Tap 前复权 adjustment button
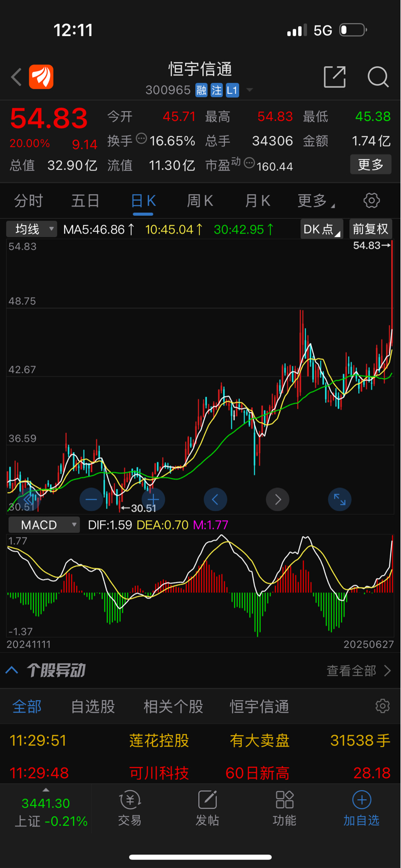Screen dimensions: 401x868 point(370,229)
